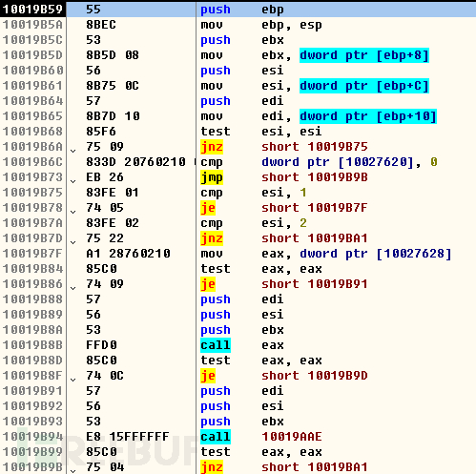The height and width of the screenshot is (474, 476).
Task: Click jump arrow marker at 10019B73
Action: (x=73, y=181)
